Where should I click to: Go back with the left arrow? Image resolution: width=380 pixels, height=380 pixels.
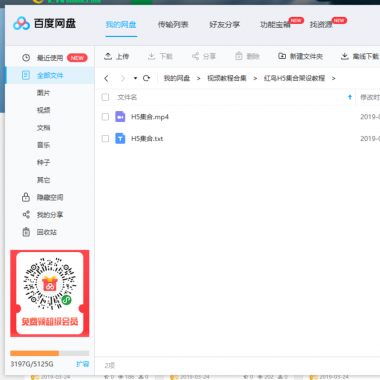pos(106,78)
